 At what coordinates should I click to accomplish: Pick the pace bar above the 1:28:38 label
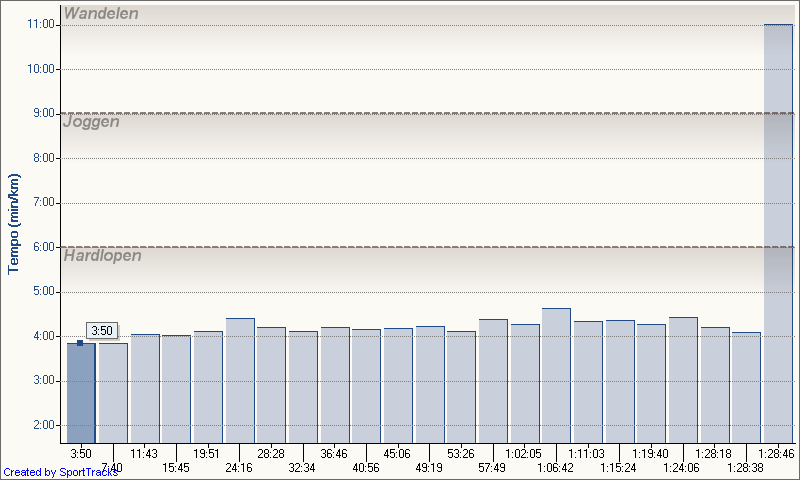(746, 388)
